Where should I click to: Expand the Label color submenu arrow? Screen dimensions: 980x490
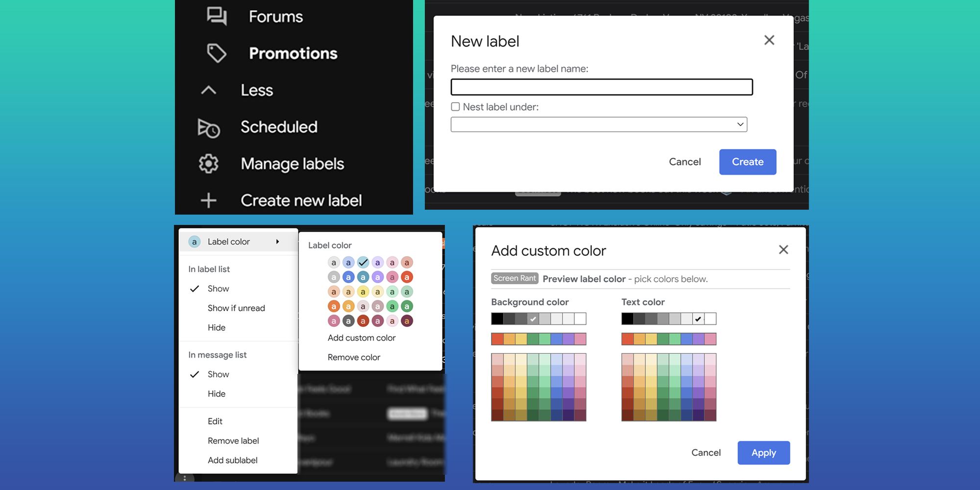[277, 241]
